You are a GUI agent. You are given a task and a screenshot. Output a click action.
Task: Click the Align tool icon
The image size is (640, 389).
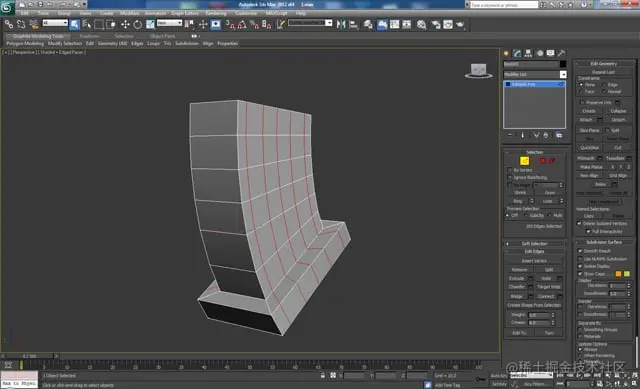[353, 24]
